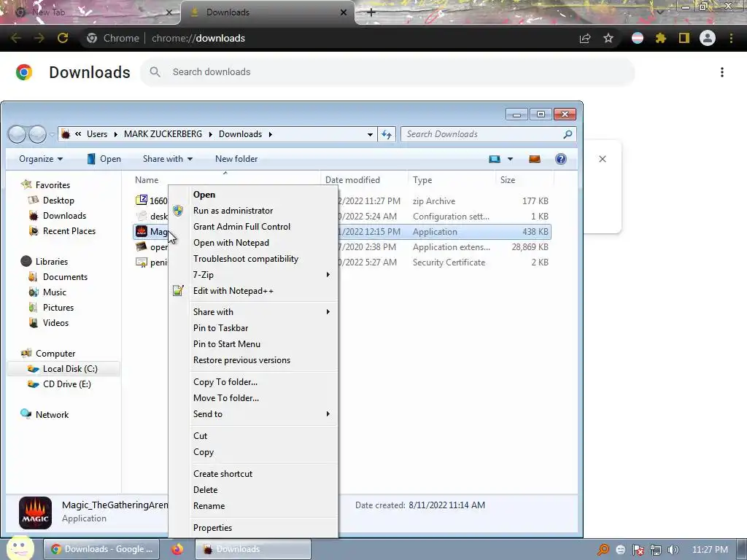Open Chrome share page icon
747x560 pixels.
(x=585, y=38)
